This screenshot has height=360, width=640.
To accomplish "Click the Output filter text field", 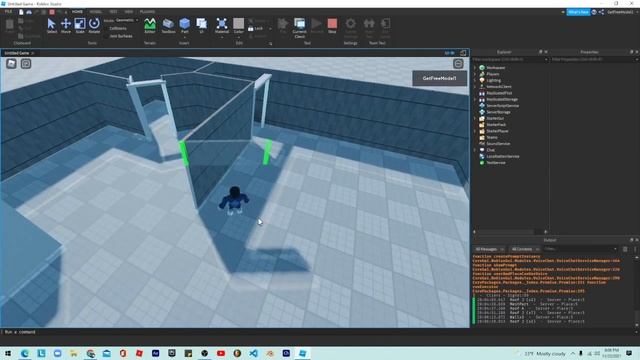I will pyautogui.click(x=580, y=249).
